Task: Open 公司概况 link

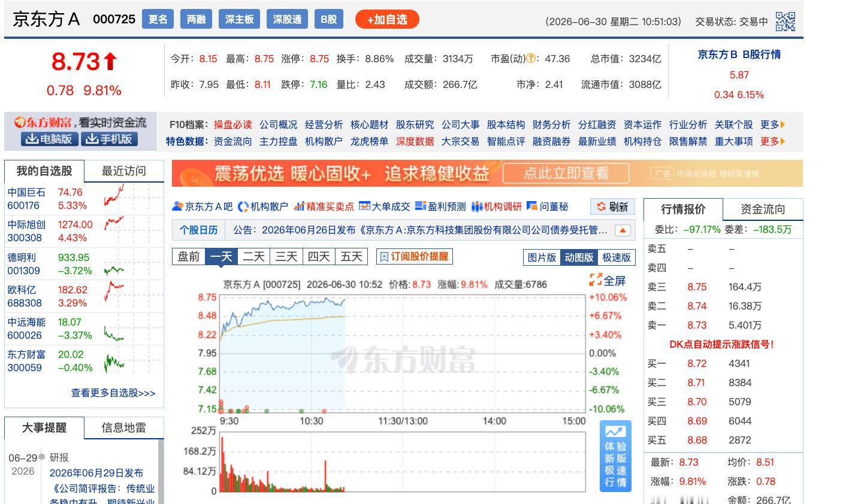Action: point(278,125)
